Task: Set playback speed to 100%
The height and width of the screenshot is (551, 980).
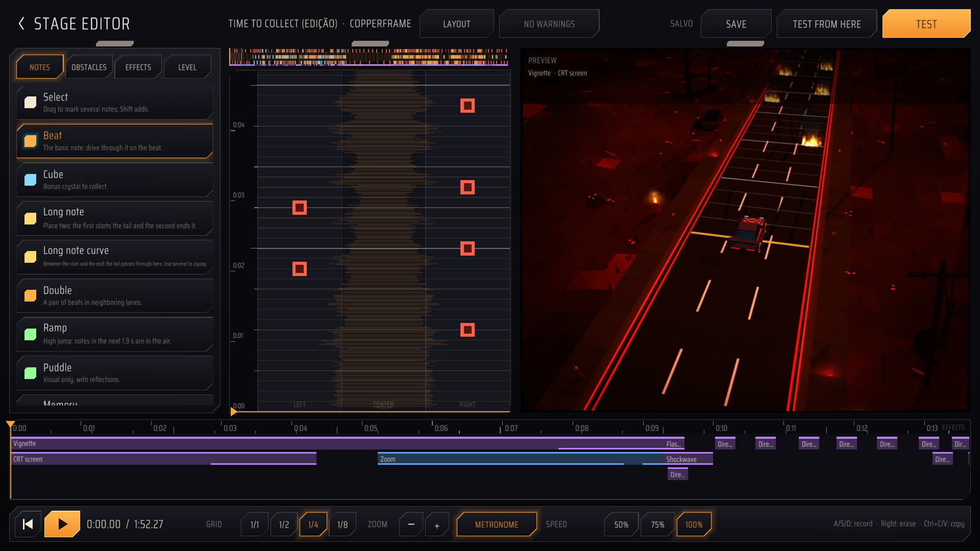Action: (x=694, y=525)
